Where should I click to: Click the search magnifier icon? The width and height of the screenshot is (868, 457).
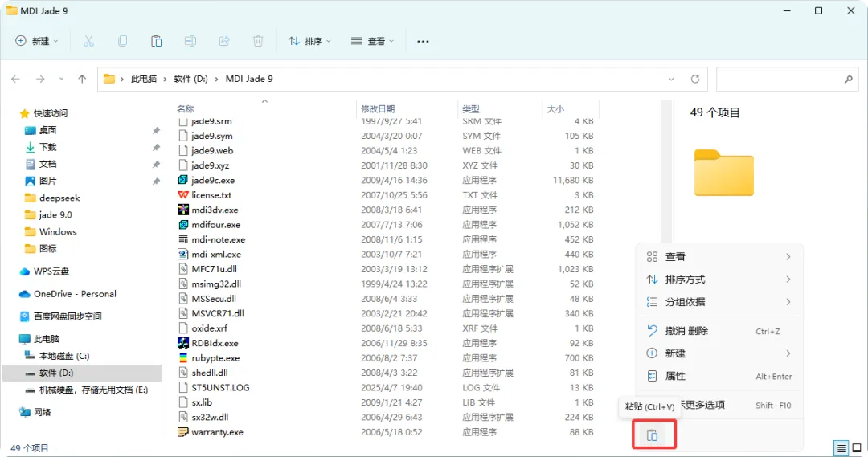(848, 80)
